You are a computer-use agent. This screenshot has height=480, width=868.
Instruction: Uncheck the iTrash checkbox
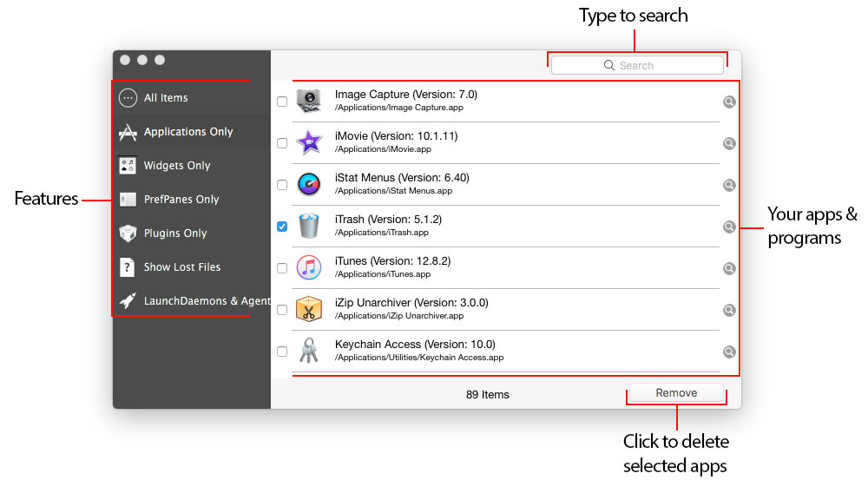point(282,227)
